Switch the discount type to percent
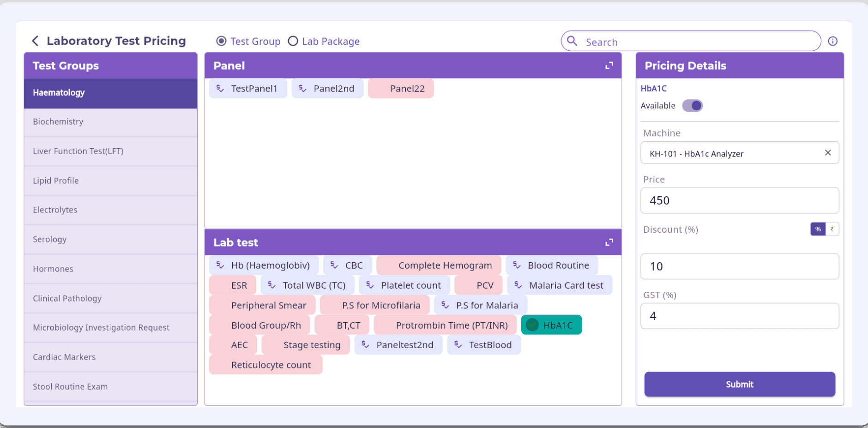Screen dimensions: 868x428 (x=818, y=229)
